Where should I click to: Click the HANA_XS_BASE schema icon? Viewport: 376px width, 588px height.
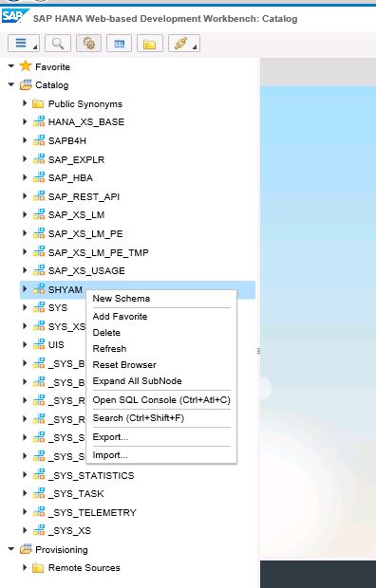coord(39,121)
